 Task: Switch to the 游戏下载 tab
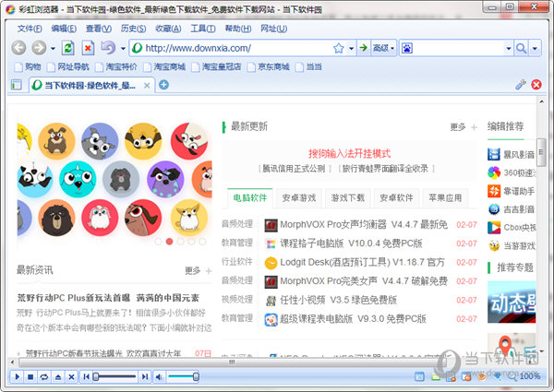point(348,198)
